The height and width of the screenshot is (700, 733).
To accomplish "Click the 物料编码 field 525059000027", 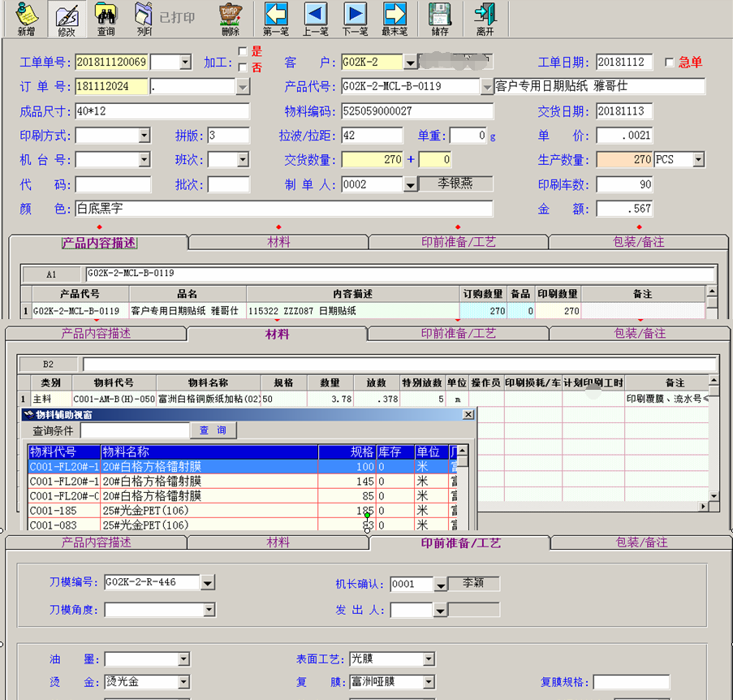I will (417, 111).
